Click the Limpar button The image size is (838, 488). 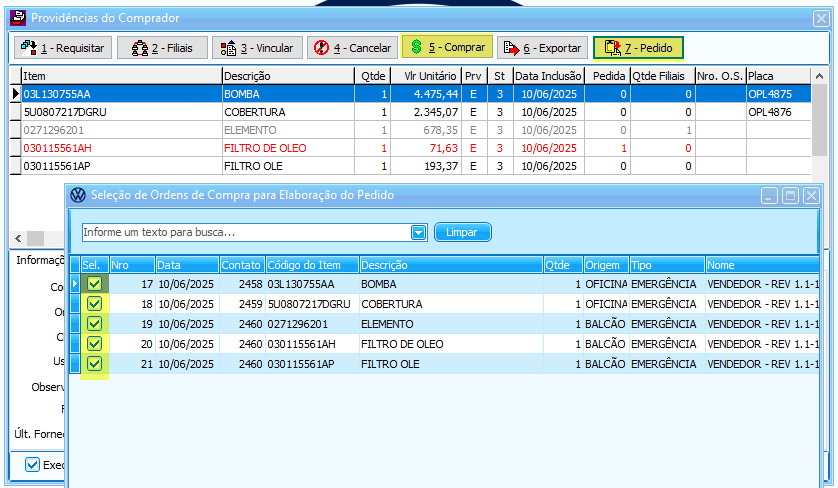[x=462, y=233]
